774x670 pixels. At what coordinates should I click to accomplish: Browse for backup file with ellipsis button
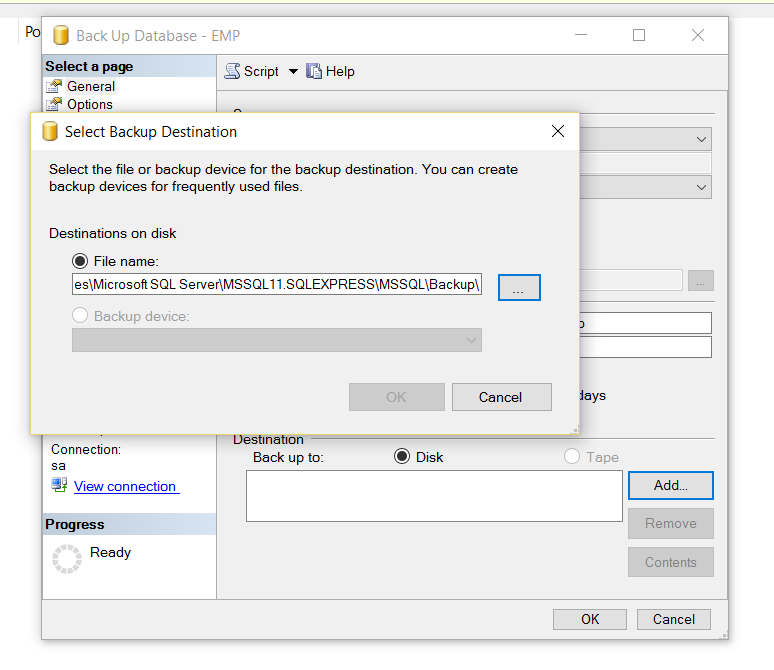(519, 287)
